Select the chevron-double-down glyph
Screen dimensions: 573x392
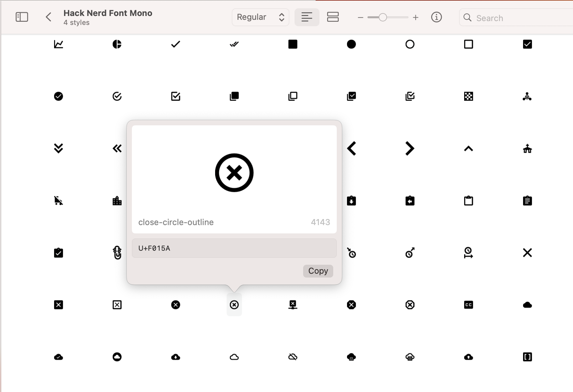point(58,148)
